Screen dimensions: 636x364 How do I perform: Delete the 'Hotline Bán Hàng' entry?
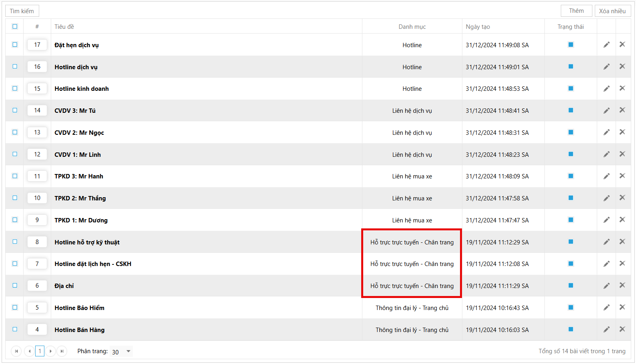coord(622,329)
